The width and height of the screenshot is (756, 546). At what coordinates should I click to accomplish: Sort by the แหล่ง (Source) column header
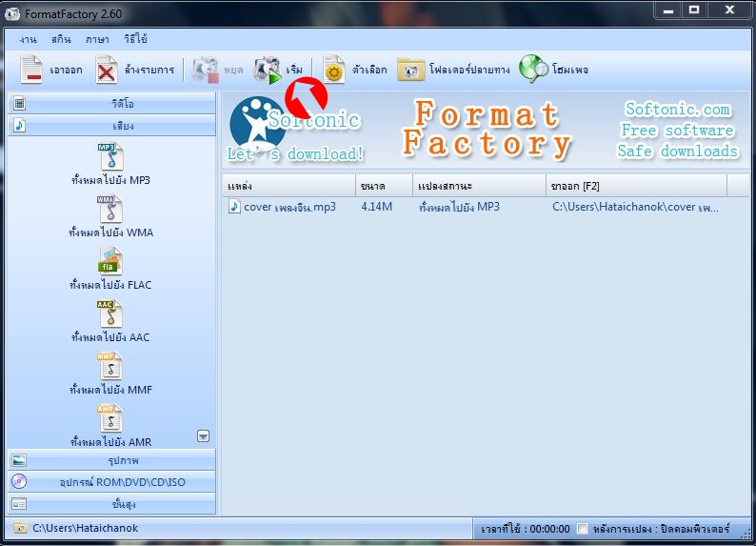coord(289,186)
